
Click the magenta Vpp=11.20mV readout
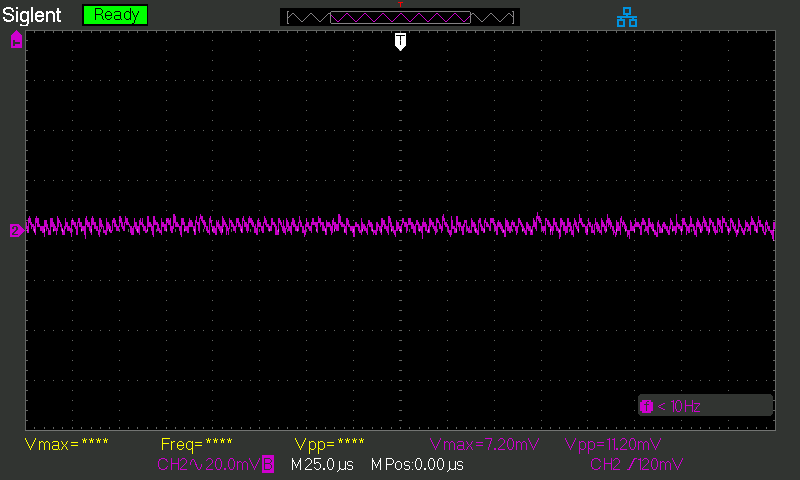coord(613,444)
